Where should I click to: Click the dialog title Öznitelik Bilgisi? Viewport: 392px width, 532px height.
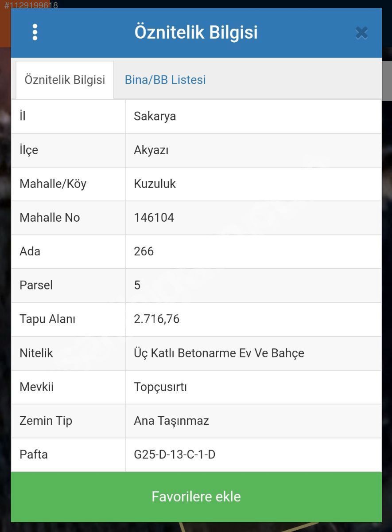(196, 32)
